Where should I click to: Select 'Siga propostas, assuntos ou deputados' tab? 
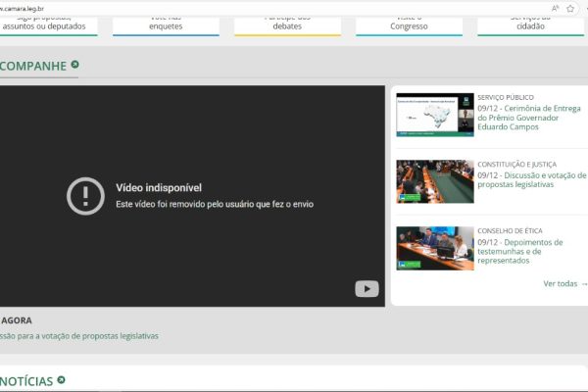coord(49,22)
